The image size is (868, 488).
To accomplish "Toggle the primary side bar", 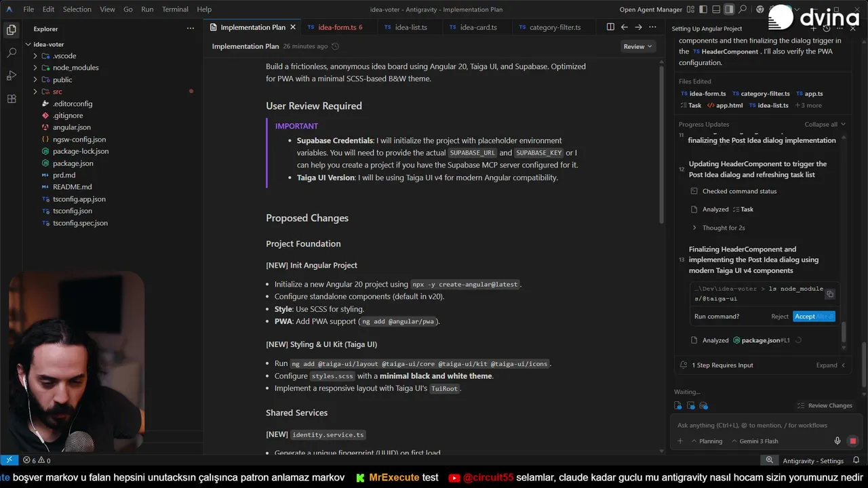I will [703, 9].
